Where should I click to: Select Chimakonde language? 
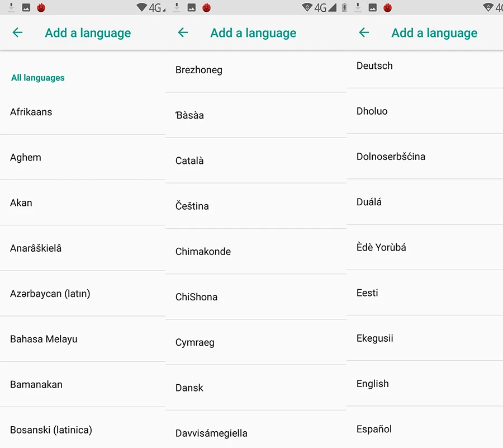(256, 252)
